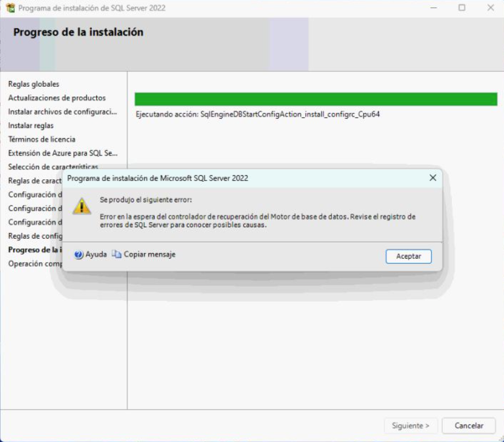Screen dimensions: 504x442
Task: Click the Siguiente > button
Action: tap(410, 425)
